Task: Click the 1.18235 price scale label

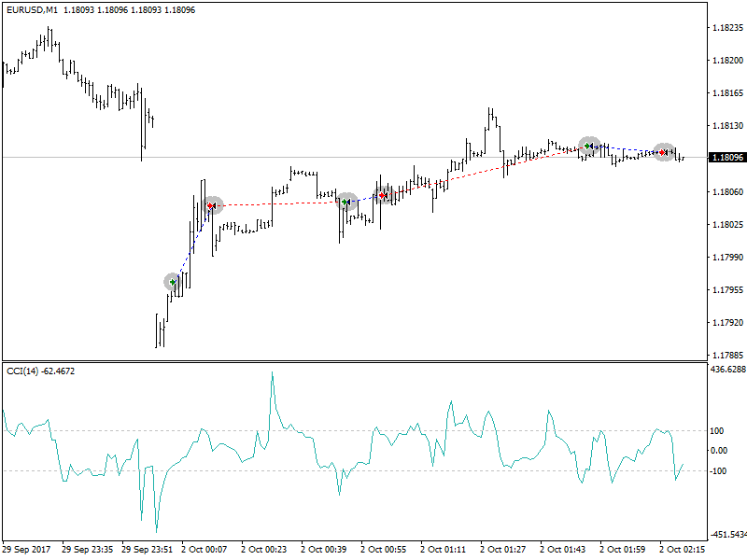Action: point(726,28)
